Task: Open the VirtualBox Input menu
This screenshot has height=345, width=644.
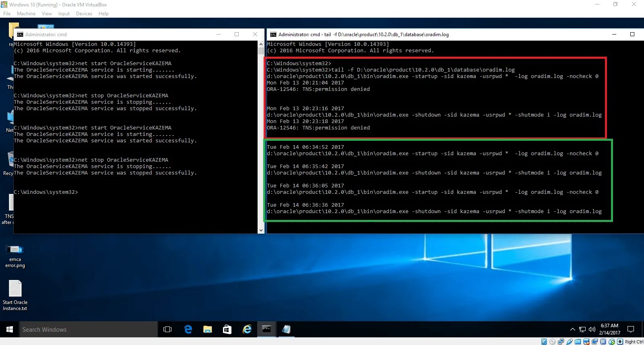Action: pos(64,14)
